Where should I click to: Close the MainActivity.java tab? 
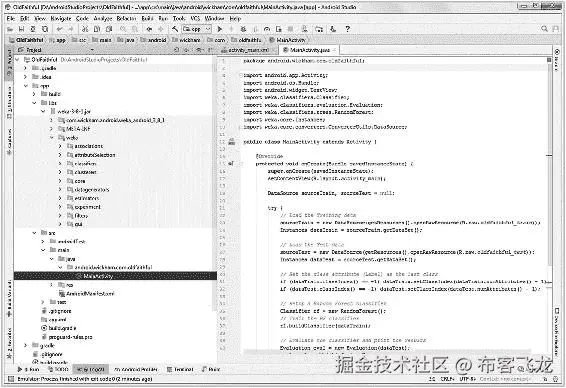pos(334,50)
